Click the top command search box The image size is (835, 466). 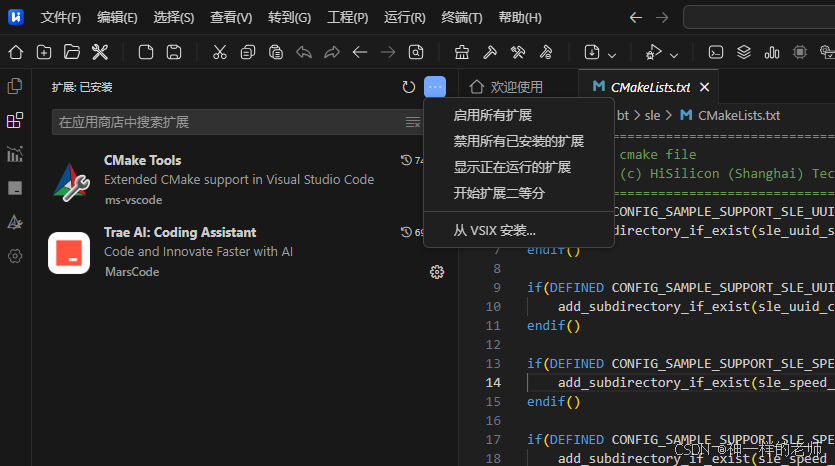point(759,18)
